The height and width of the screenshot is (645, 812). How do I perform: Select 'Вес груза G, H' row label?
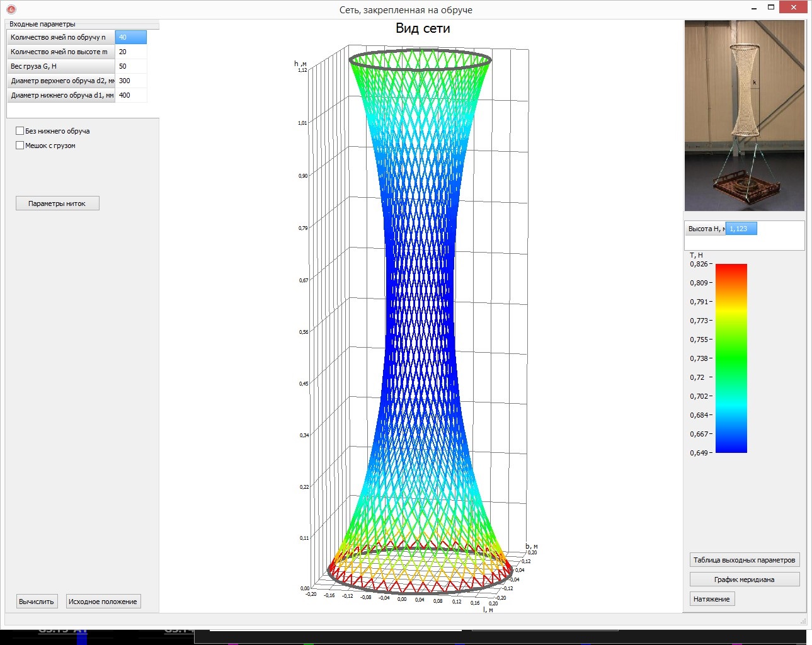pyautogui.click(x=61, y=66)
